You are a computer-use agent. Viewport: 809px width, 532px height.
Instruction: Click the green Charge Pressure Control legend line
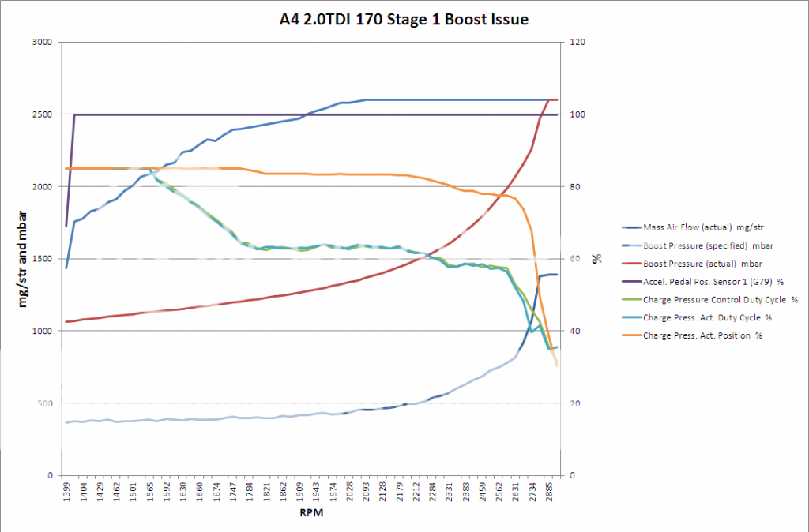coord(632,300)
